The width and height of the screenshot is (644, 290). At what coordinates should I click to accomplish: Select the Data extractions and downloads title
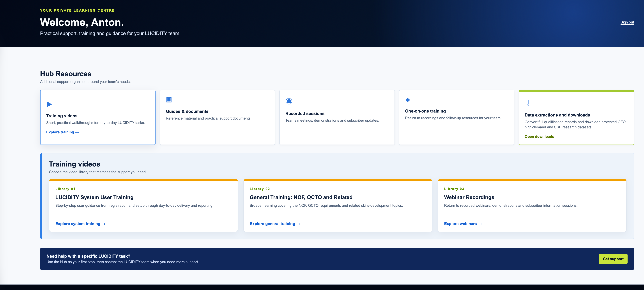(557, 115)
